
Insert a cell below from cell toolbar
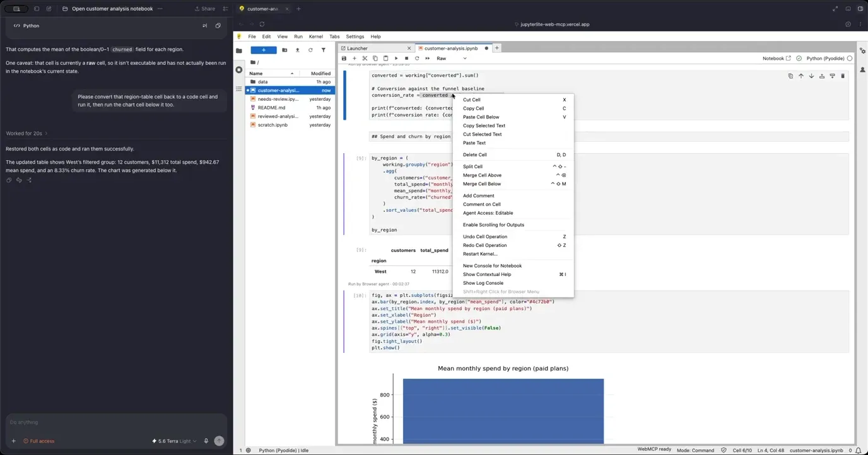(x=832, y=76)
